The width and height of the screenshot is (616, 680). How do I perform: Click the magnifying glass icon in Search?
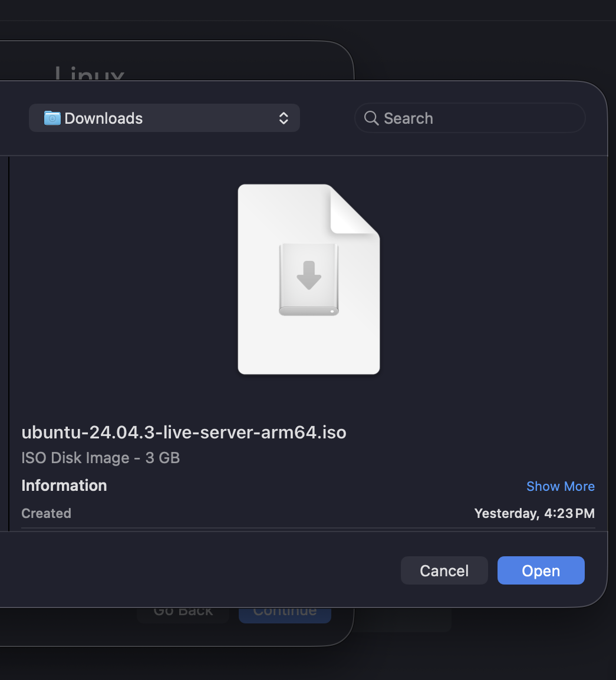click(x=371, y=118)
